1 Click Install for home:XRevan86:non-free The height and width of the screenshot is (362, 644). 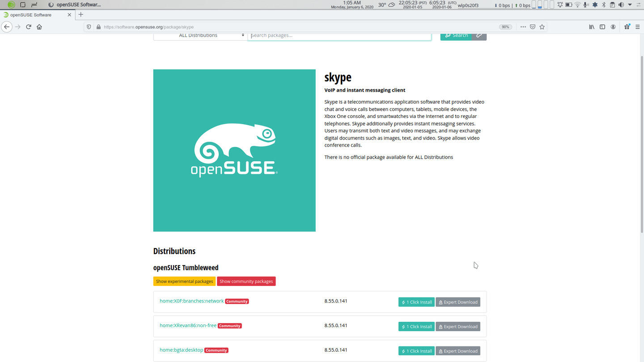416,327
